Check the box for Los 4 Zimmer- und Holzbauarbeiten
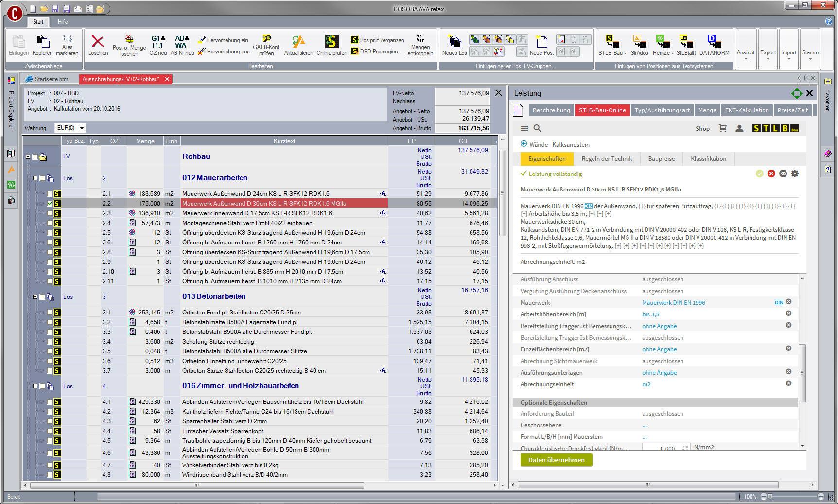838x504 pixels. (x=42, y=386)
